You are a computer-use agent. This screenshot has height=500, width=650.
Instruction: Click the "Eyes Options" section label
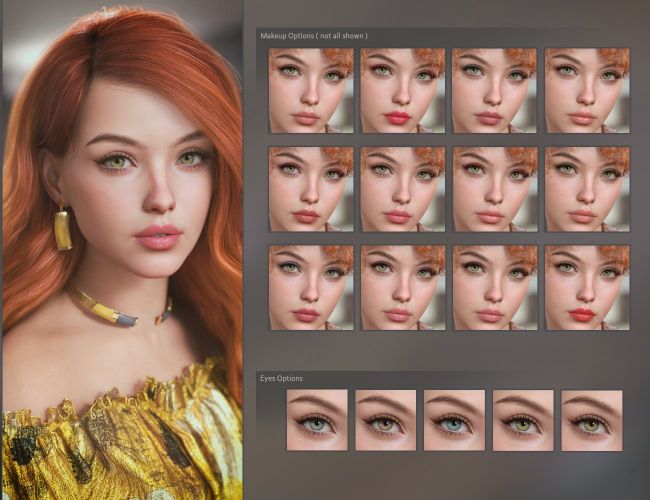(282, 378)
